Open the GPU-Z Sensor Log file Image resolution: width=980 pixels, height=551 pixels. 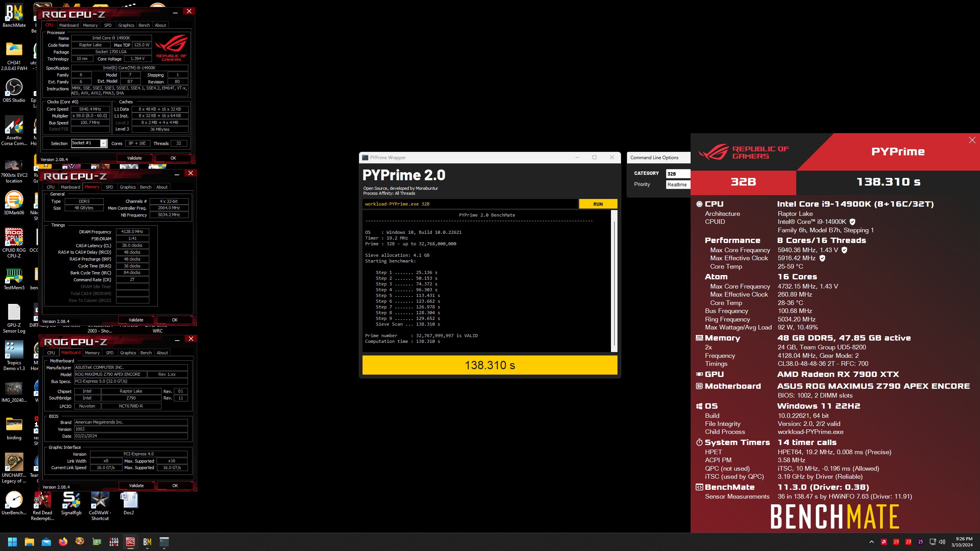tap(14, 318)
